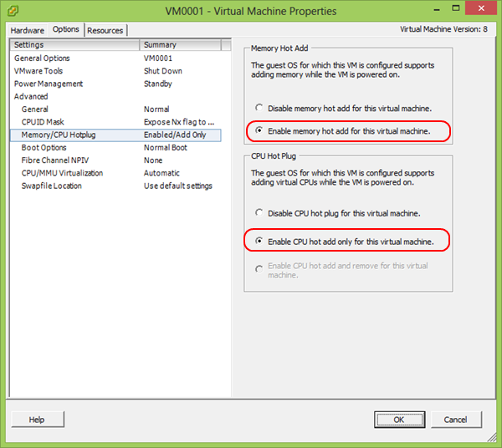Screen dimensions: 502x448
Task: Enable memory hot add for this VM
Action: (259, 131)
